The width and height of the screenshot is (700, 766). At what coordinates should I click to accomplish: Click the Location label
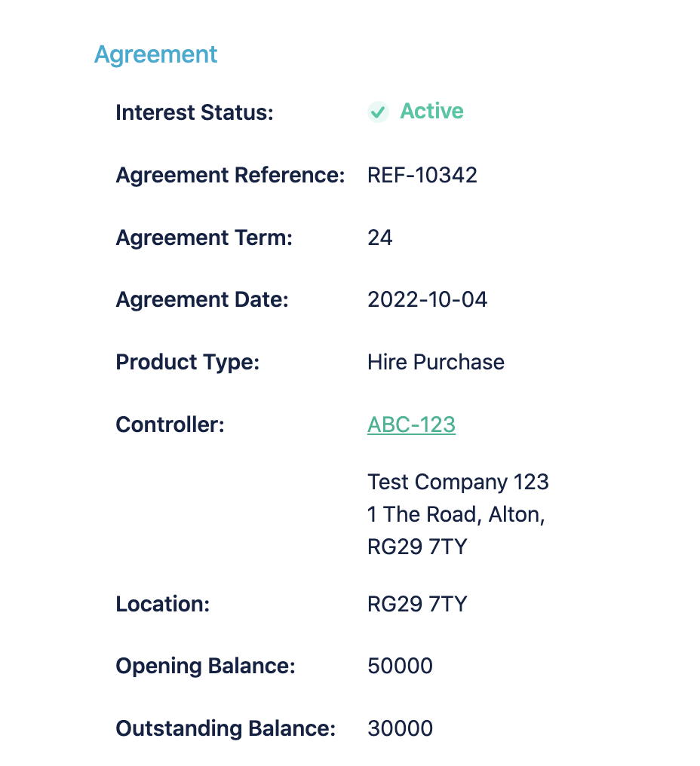click(162, 604)
